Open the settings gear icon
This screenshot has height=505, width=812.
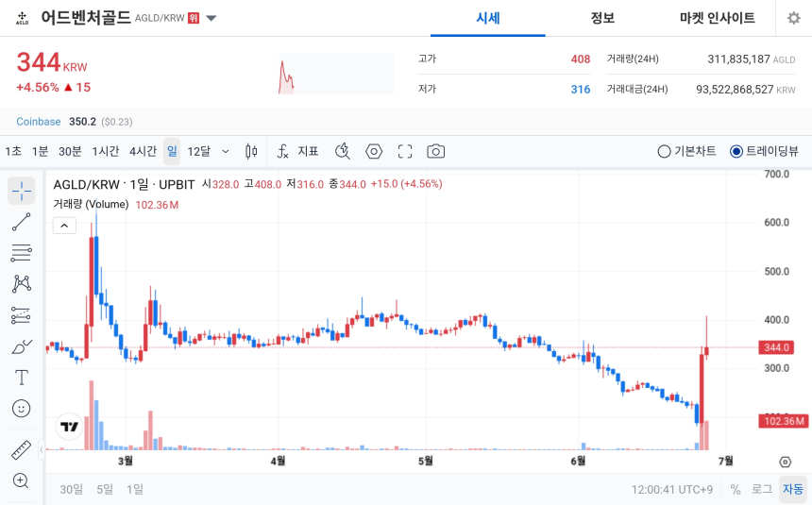[x=793, y=18]
